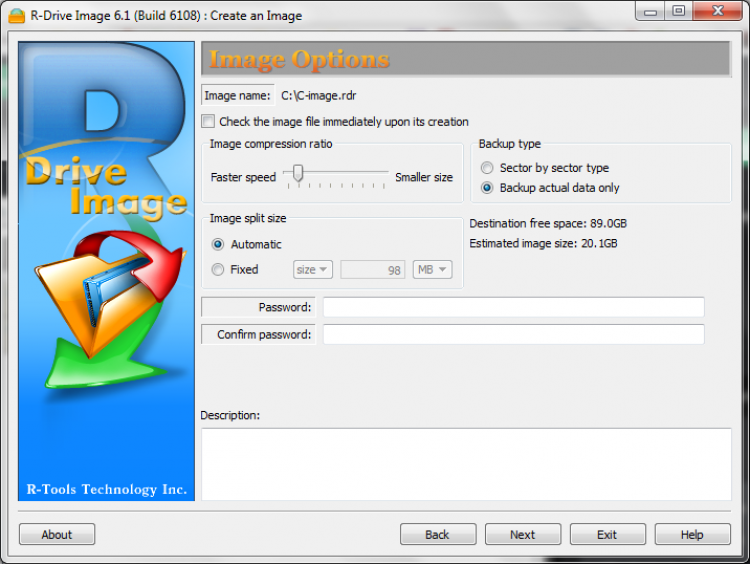Click into the Confirm password field
This screenshot has height=564, width=750.
pos(514,334)
